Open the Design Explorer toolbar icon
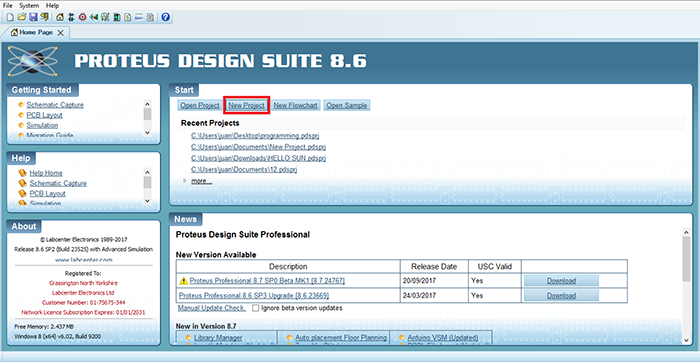Viewport: 700px width, 362px height. click(x=117, y=17)
